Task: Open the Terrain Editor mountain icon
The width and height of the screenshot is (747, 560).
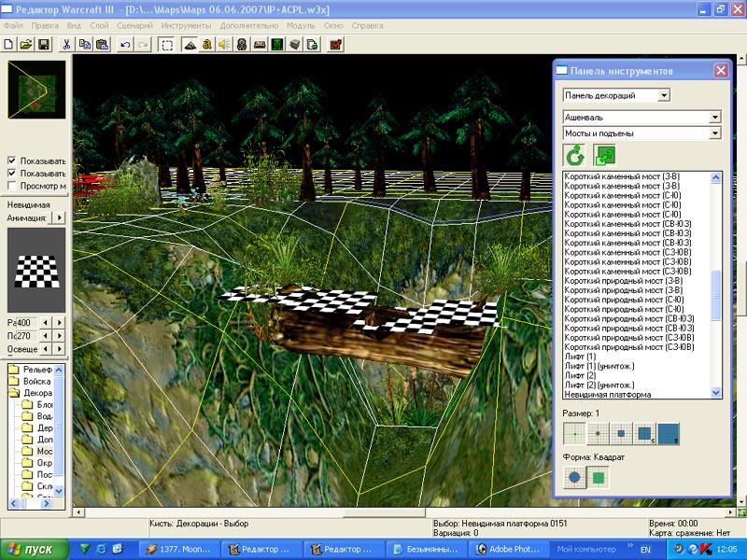Action: pyautogui.click(x=190, y=45)
